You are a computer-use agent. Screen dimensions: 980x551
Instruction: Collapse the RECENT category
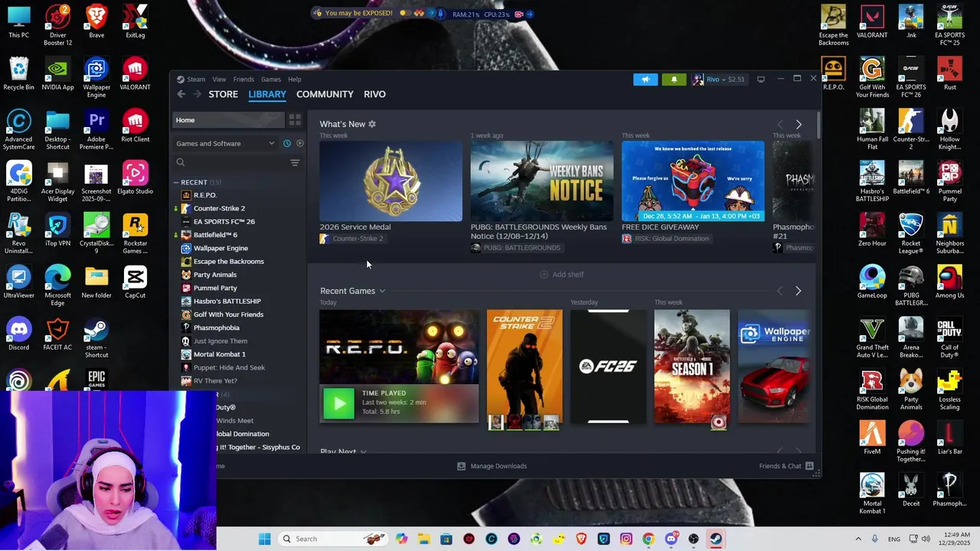point(176,182)
